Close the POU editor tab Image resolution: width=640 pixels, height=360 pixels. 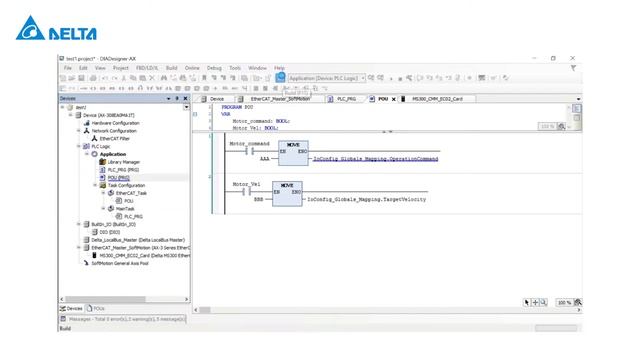394,99
